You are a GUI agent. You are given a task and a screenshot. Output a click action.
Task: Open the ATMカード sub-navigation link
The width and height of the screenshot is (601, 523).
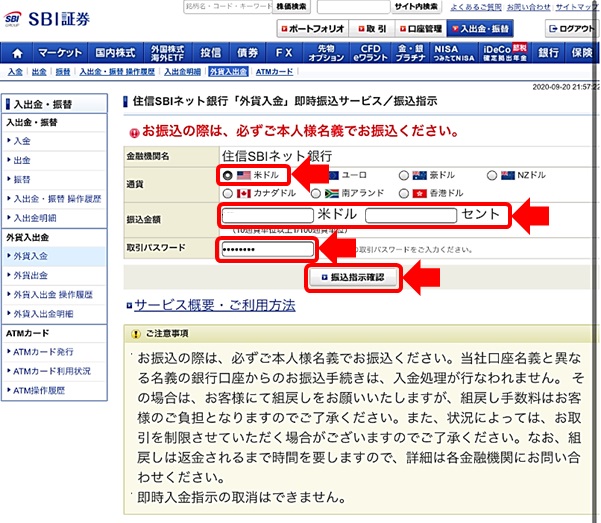[x=274, y=72]
